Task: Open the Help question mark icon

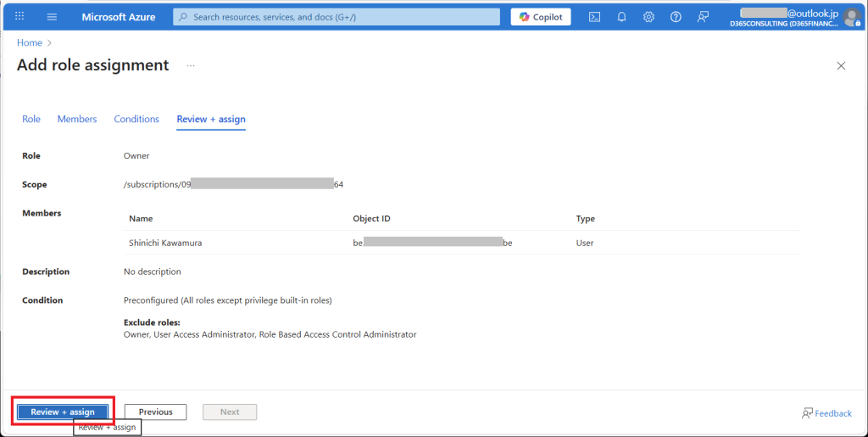Action: point(676,17)
